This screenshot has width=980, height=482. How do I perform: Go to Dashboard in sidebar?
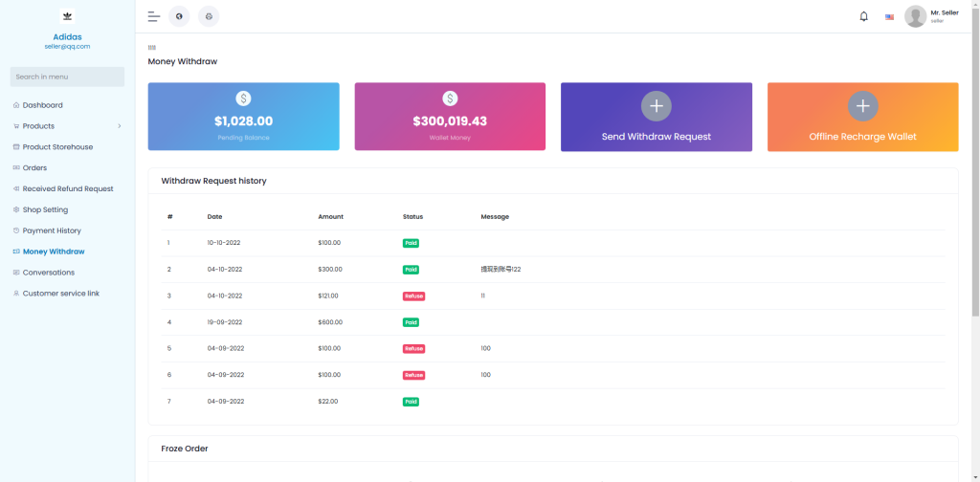(43, 105)
